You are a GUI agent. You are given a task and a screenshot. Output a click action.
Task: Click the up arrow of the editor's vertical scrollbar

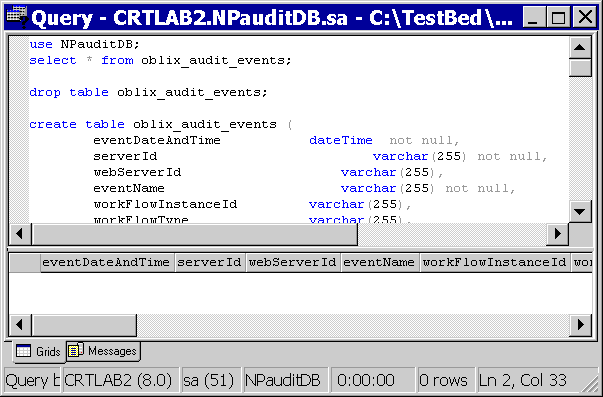pos(580,47)
